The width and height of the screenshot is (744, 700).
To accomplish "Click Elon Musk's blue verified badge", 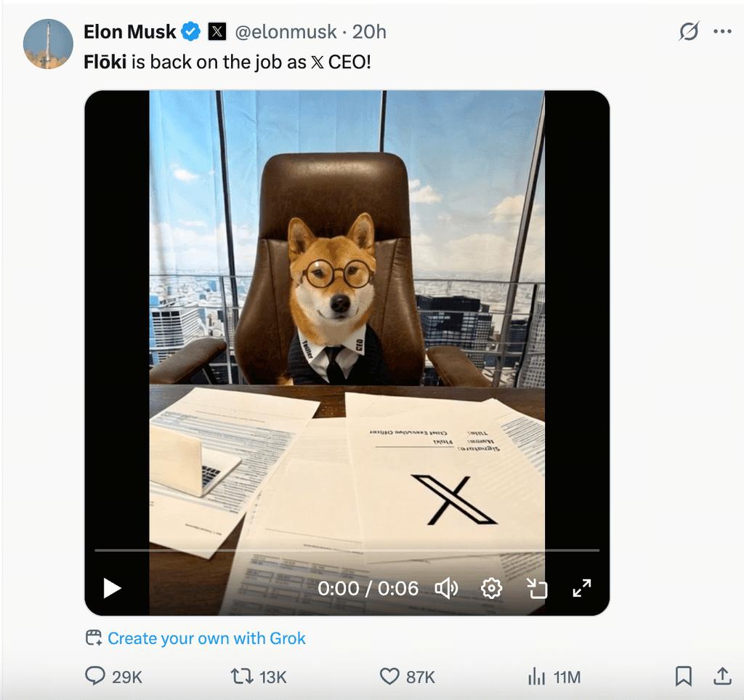I will pos(190,31).
